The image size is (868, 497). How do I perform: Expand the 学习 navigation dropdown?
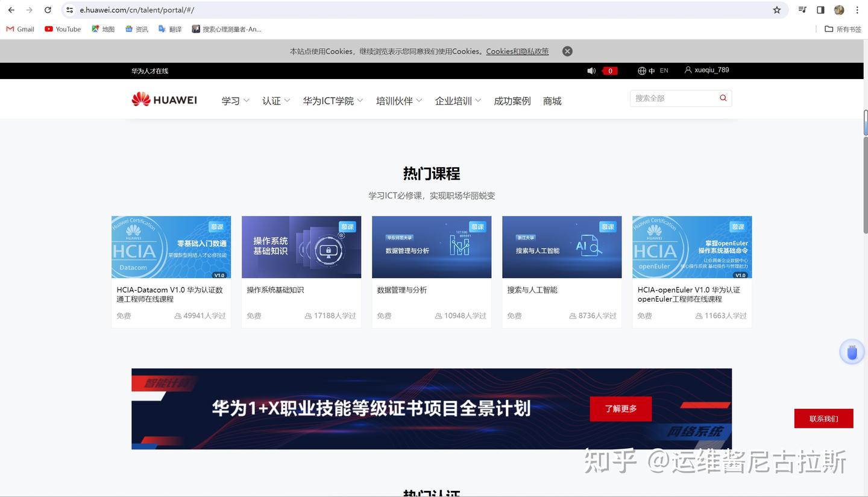click(231, 101)
